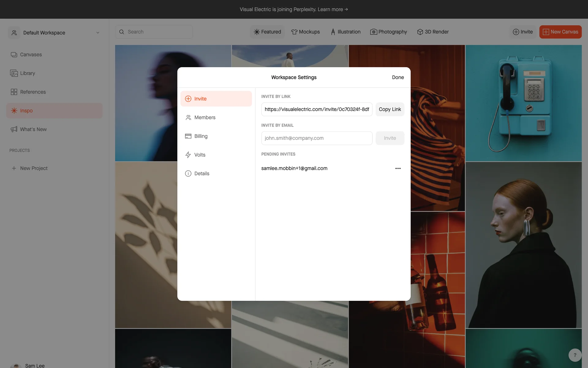Select the invite link text field
This screenshot has width=588, height=368.
(x=316, y=109)
